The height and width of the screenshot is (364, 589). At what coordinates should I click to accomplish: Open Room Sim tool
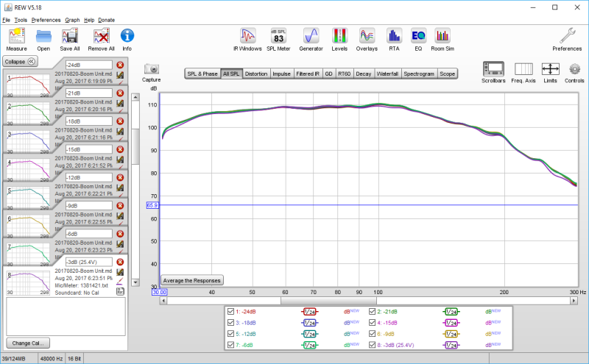coord(442,40)
